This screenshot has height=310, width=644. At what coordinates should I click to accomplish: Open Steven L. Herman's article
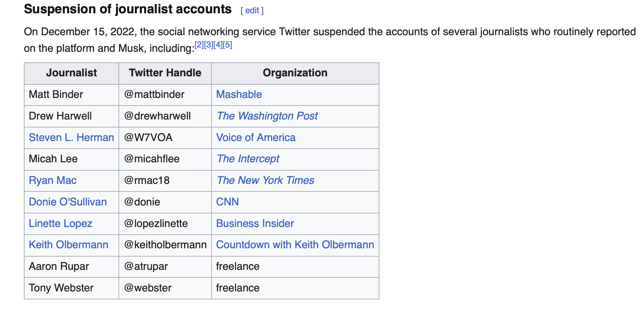pyautogui.click(x=71, y=137)
